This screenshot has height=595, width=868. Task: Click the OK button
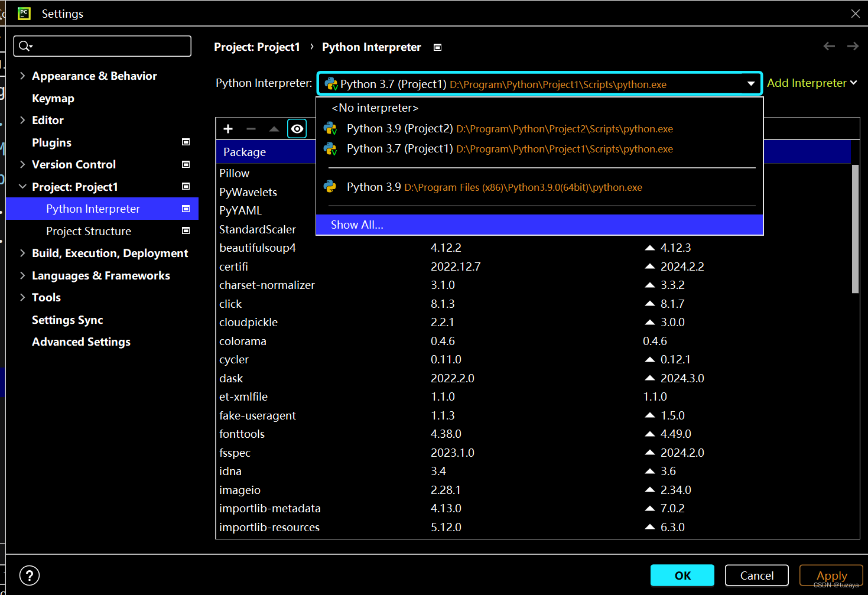point(682,576)
